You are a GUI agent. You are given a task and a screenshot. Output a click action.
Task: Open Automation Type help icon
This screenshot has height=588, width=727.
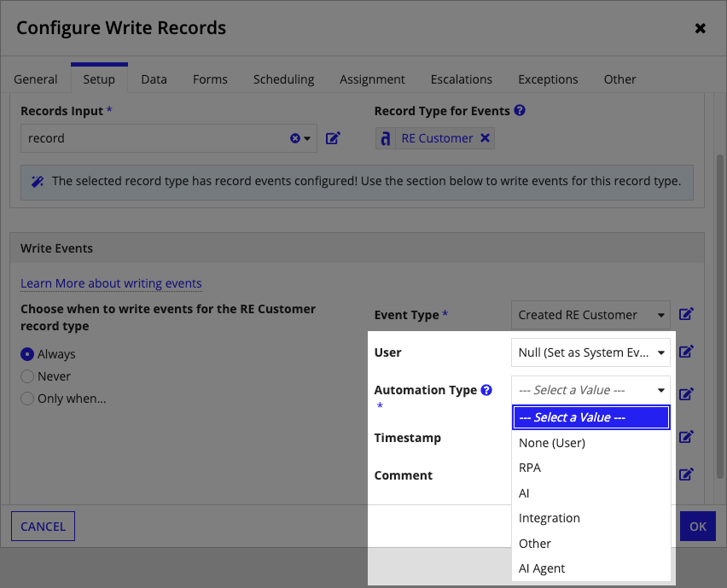[x=486, y=390]
